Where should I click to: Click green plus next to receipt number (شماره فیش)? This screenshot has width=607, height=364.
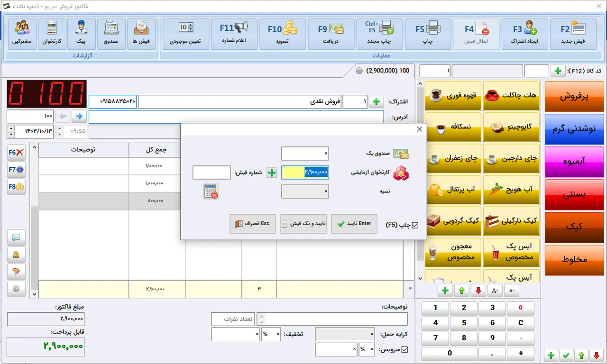pyautogui.click(x=272, y=173)
